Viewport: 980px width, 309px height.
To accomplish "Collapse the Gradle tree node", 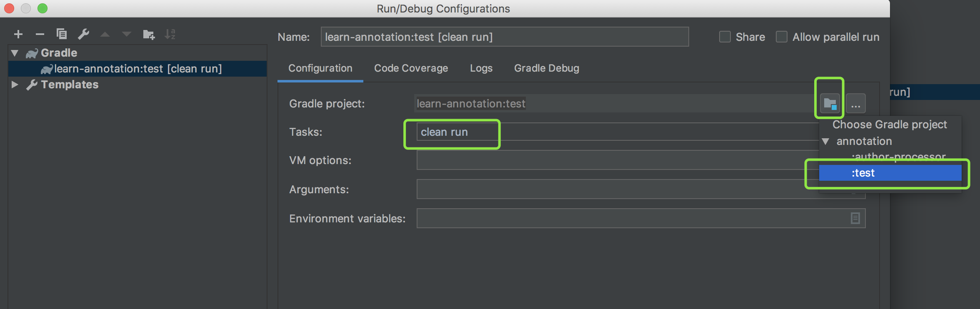I will [x=15, y=53].
